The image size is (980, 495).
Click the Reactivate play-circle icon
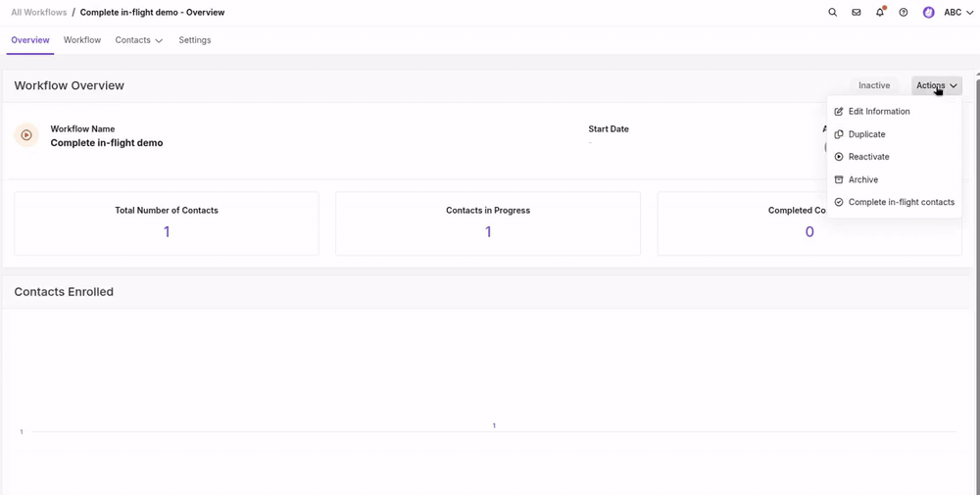(x=839, y=157)
